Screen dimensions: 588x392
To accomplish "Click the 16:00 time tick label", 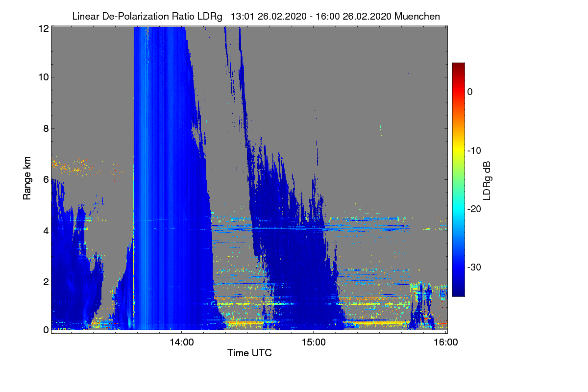I will point(446,343).
